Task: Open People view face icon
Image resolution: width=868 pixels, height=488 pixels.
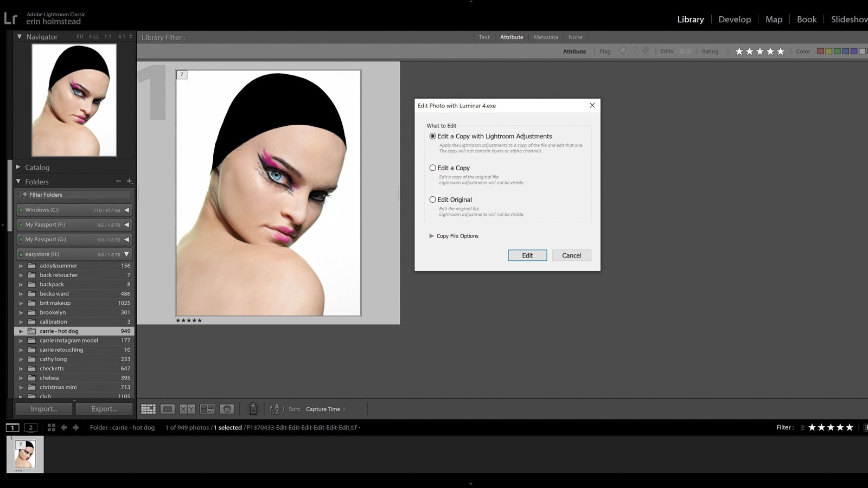Action: click(227, 409)
